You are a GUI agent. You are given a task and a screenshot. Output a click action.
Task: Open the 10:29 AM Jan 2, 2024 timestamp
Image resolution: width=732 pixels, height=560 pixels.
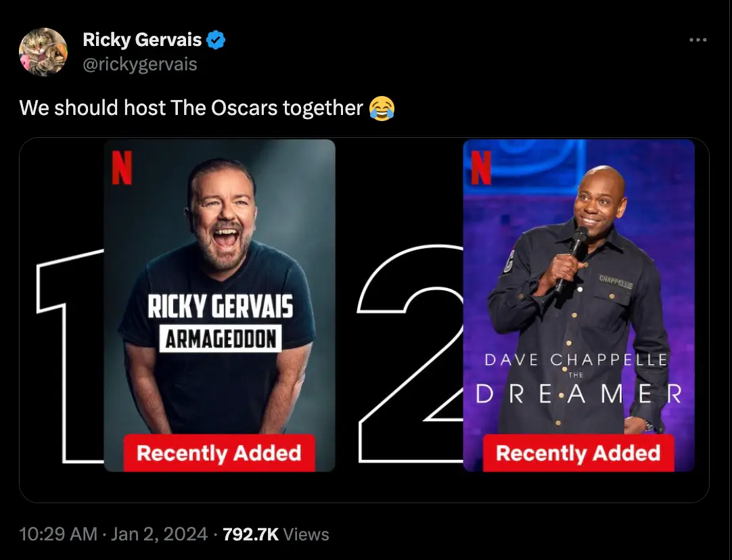114,534
